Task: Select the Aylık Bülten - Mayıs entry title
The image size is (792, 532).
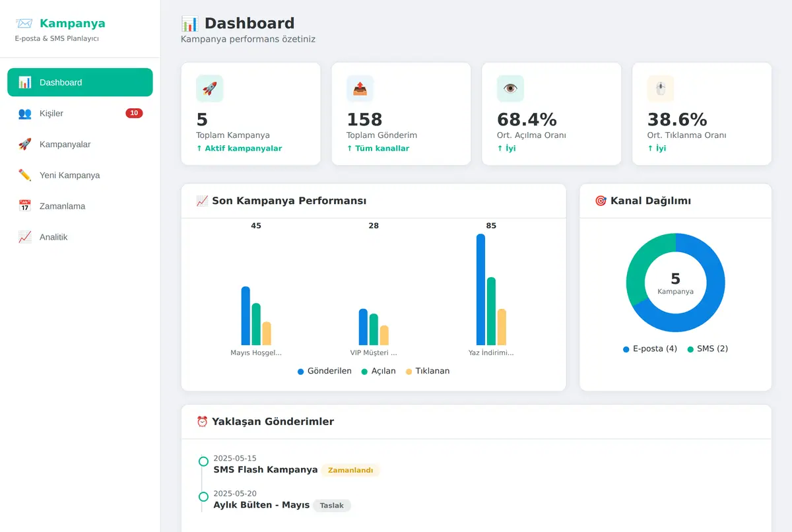Action: click(261, 505)
